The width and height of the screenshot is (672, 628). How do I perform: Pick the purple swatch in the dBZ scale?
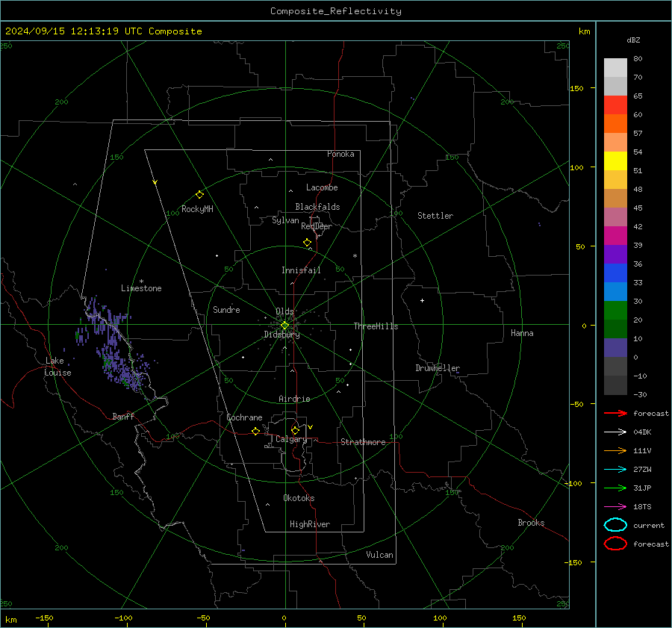pos(615,254)
